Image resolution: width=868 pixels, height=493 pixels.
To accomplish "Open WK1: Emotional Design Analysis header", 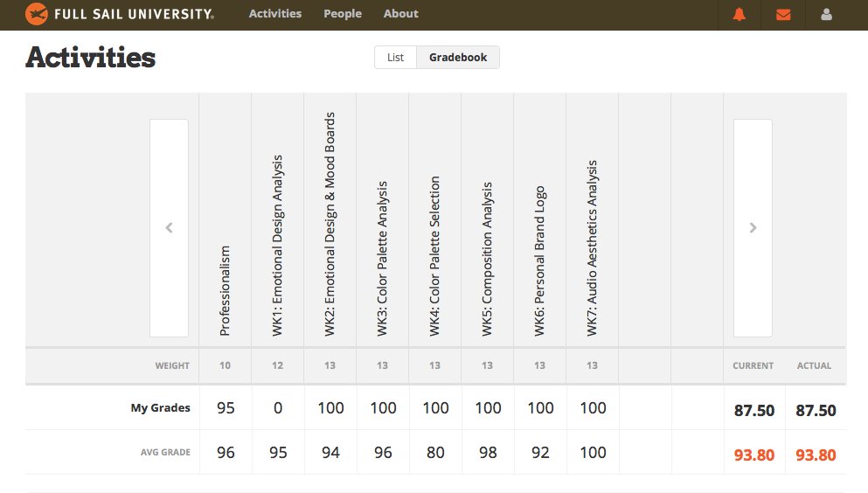I will [277, 246].
